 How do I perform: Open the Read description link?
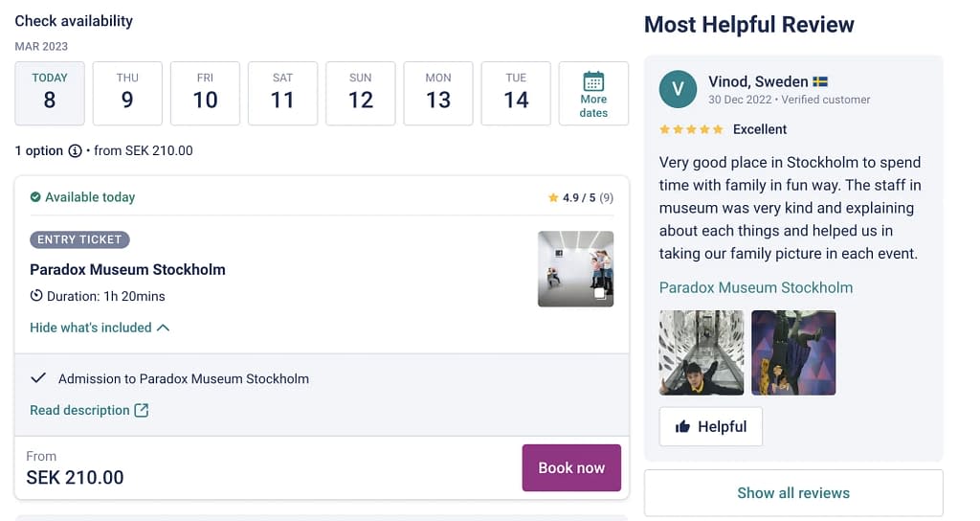click(80, 410)
